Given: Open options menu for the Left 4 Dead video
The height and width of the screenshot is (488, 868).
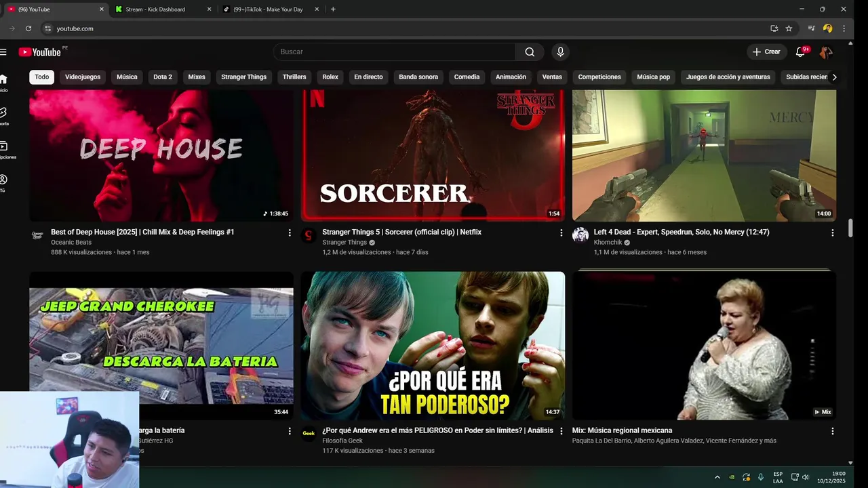Looking at the screenshot, I should pyautogui.click(x=833, y=232).
